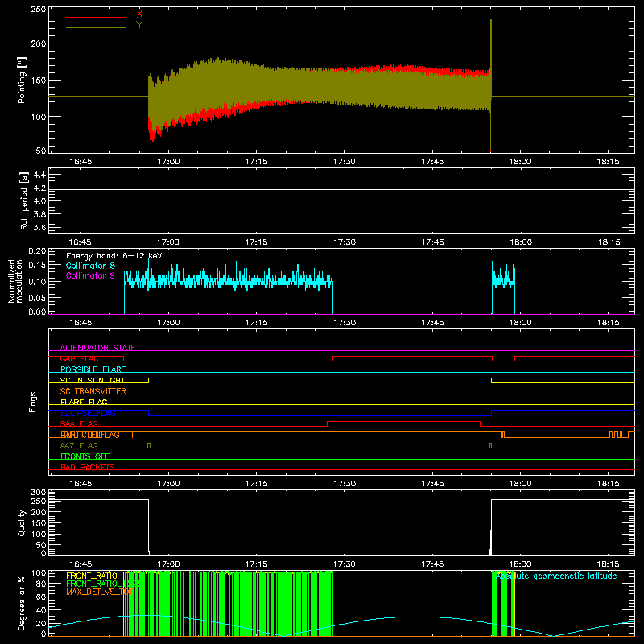Click the 50 tick label on Pointing axis
Screen dimensions: 644x644
pyautogui.click(x=41, y=151)
